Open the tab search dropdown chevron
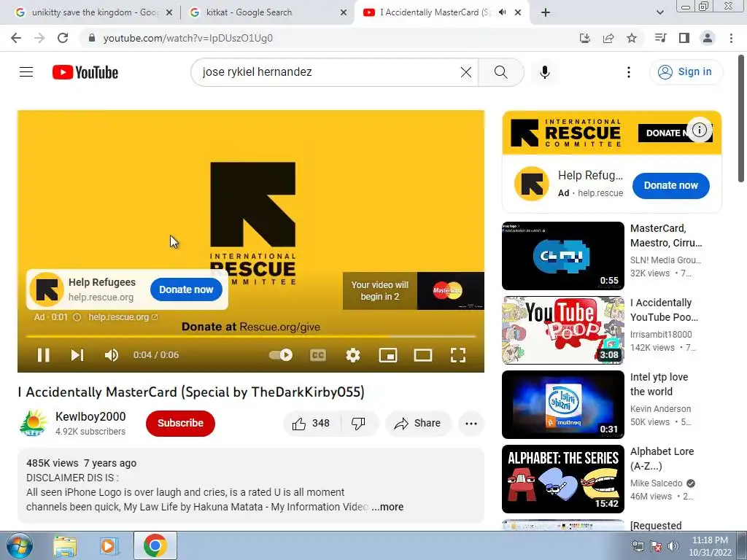 [659, 12]
